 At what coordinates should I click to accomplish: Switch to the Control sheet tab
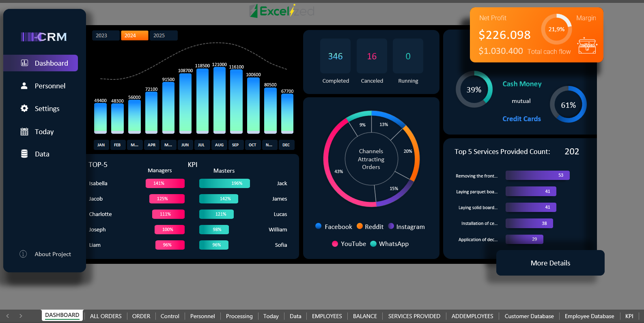170,316
